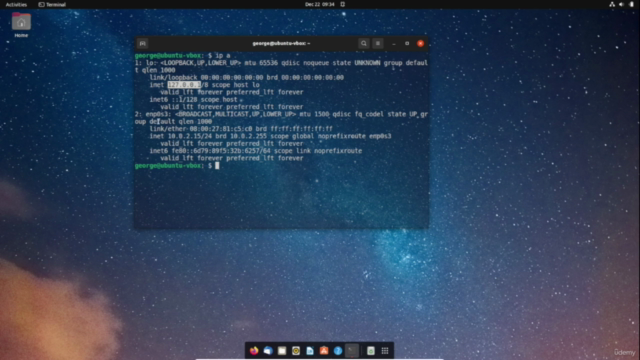Click the terminal search icon

pyautogui.click(x=364, y=43)
